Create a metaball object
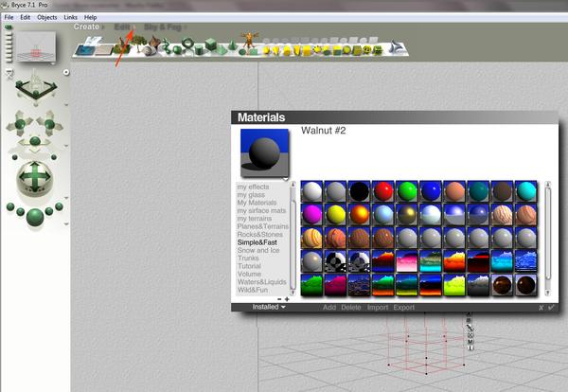This screenshot has height=392, width=568. pyautogui.click(x=166, y=47)
